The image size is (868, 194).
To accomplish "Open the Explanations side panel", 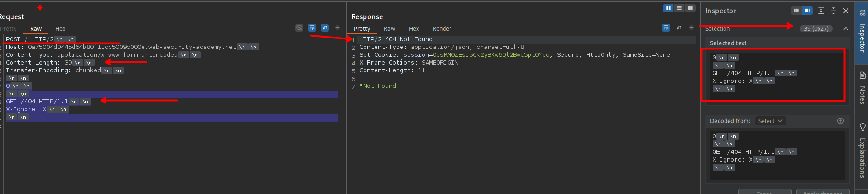I will point(862,151).
